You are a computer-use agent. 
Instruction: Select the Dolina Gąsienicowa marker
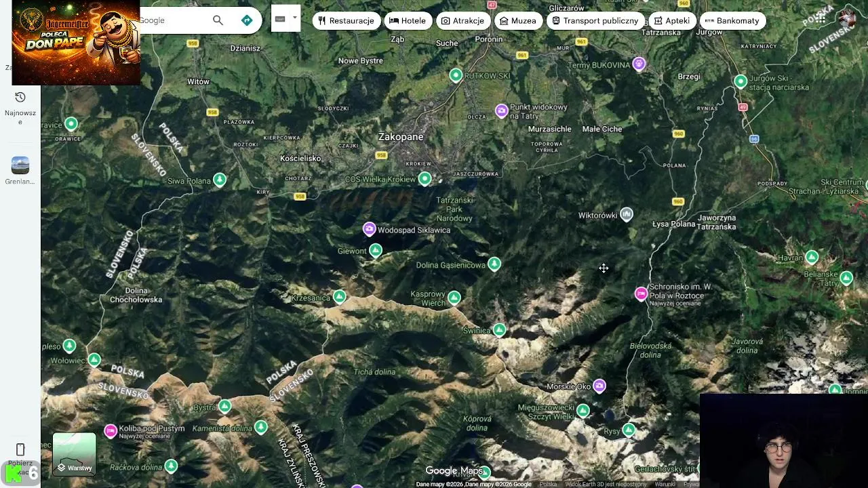pyautogui.click(x=494, y=264)
